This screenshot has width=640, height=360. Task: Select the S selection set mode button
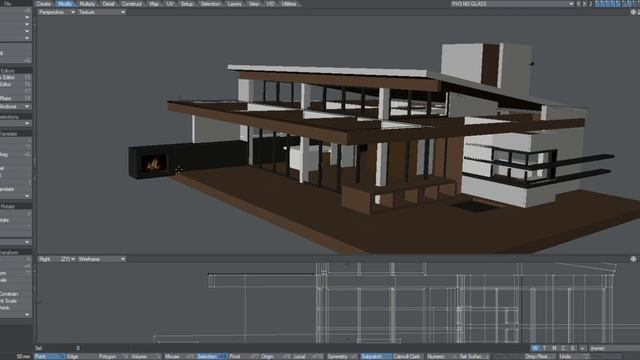pos(573,348)
